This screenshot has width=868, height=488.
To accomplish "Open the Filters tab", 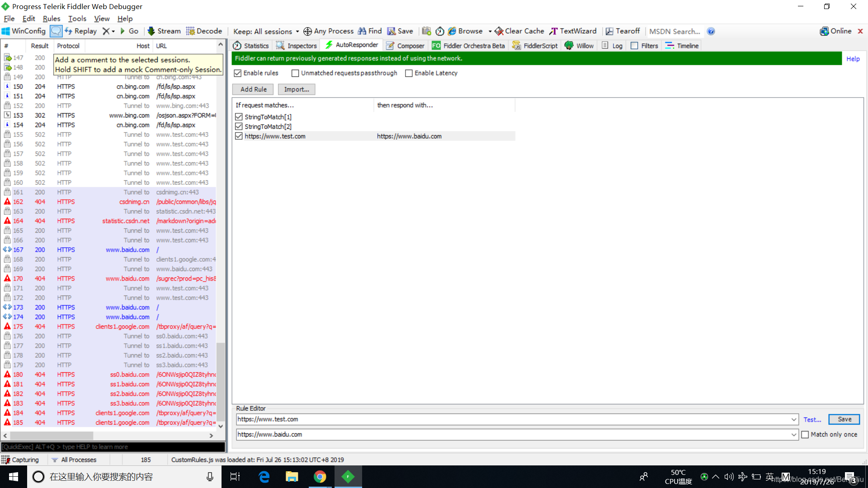I will [645, 46].
